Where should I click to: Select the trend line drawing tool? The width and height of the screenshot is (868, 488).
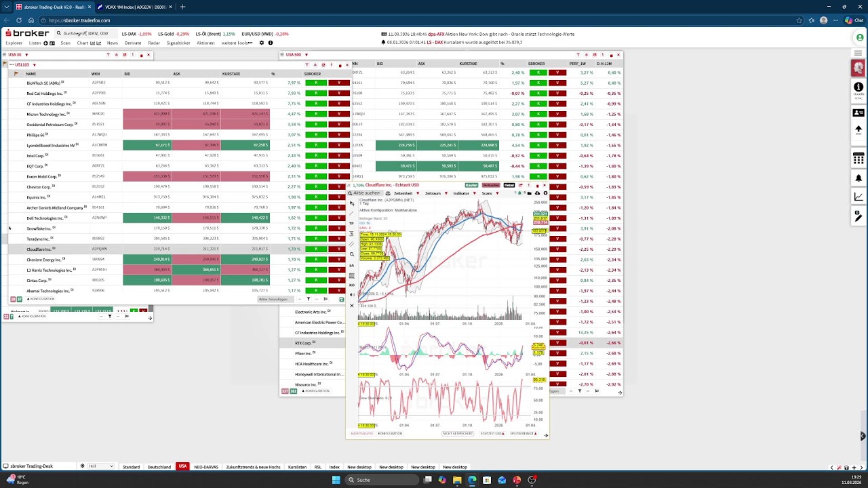[x=351, y=213]
